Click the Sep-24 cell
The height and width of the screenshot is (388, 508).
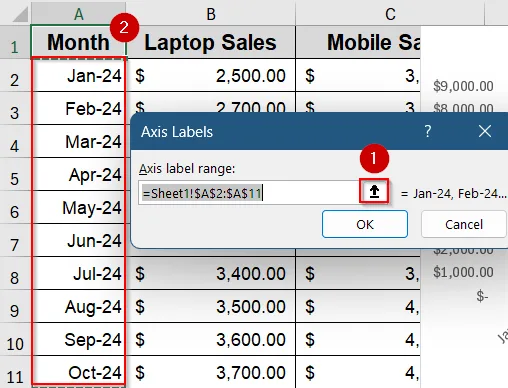79,339
